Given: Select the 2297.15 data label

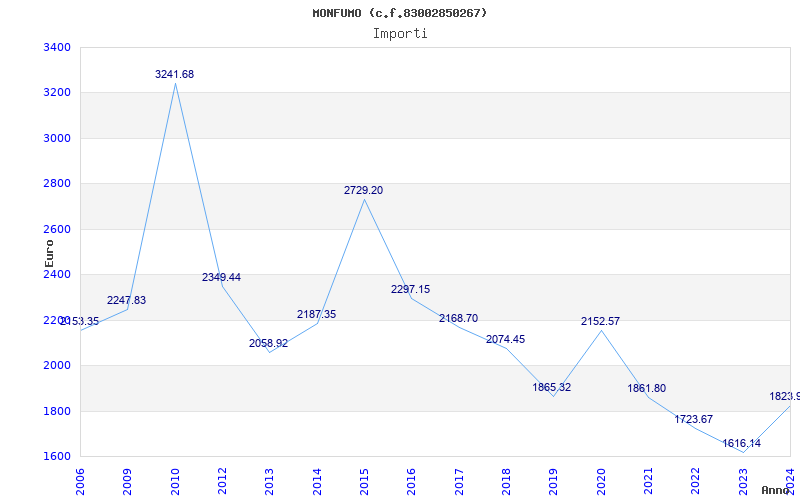Looking at the screenshot, I should 411,290.
